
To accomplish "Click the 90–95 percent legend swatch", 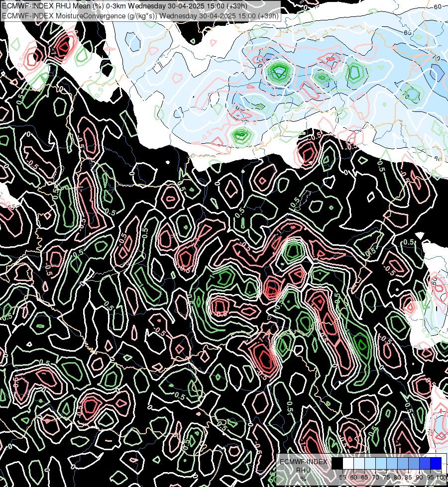I will click(x=425, y=463).
